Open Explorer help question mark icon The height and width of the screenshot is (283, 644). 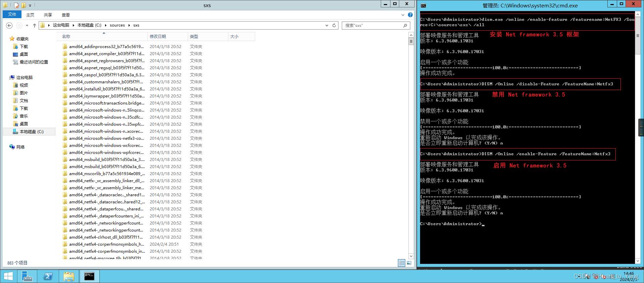tap(410, 15)
